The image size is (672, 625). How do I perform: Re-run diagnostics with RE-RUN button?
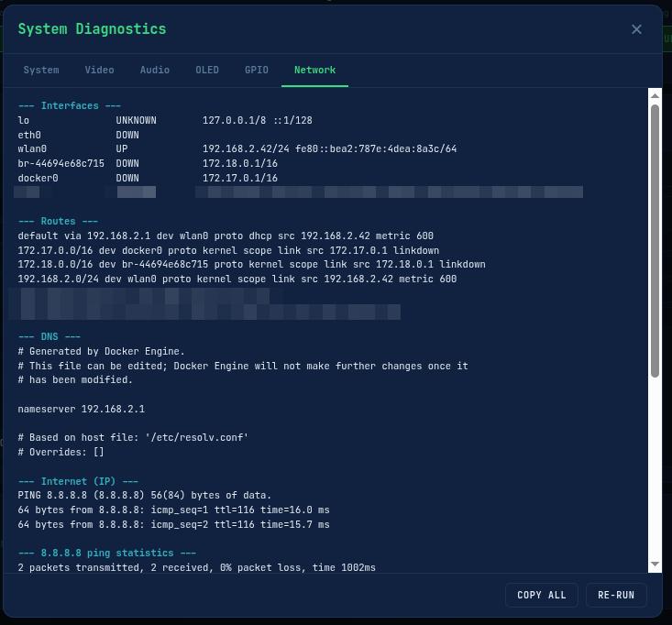coord(615,595)
